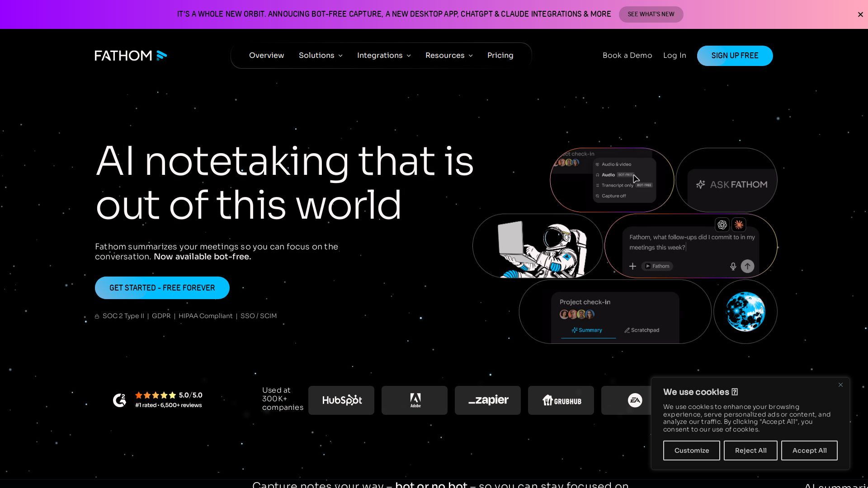Click participant avatars in Project check-in card
The image size is (868, 488).
click(x=577, y=314)
